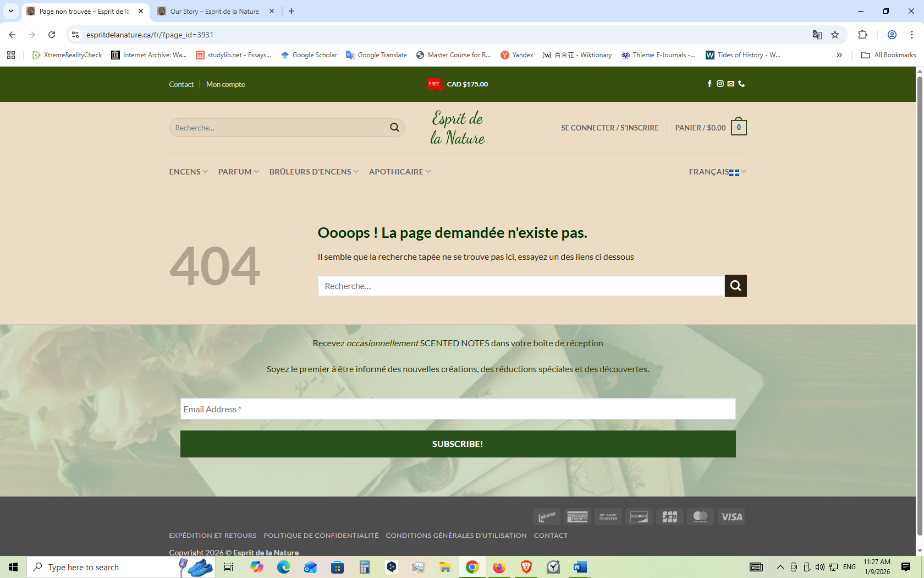Click the free shipping truck icon
This screenshot has width=924, height=578.
(436, 84)
